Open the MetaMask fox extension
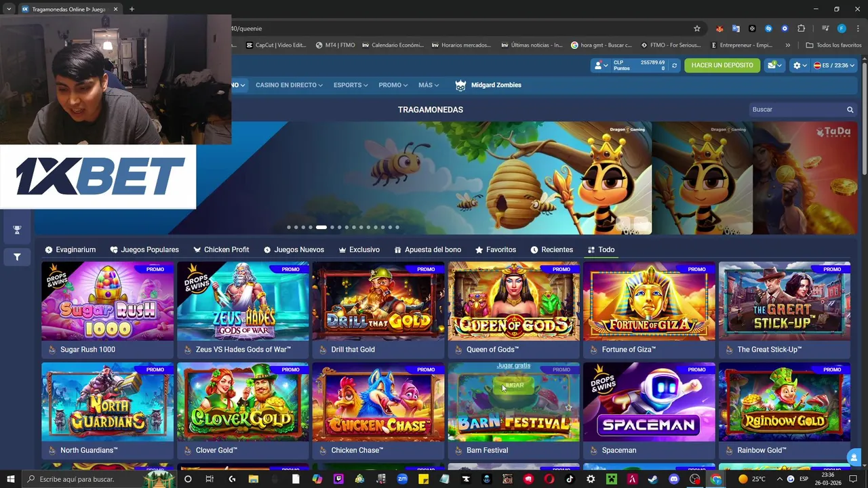868x488 pixels. 719,28
